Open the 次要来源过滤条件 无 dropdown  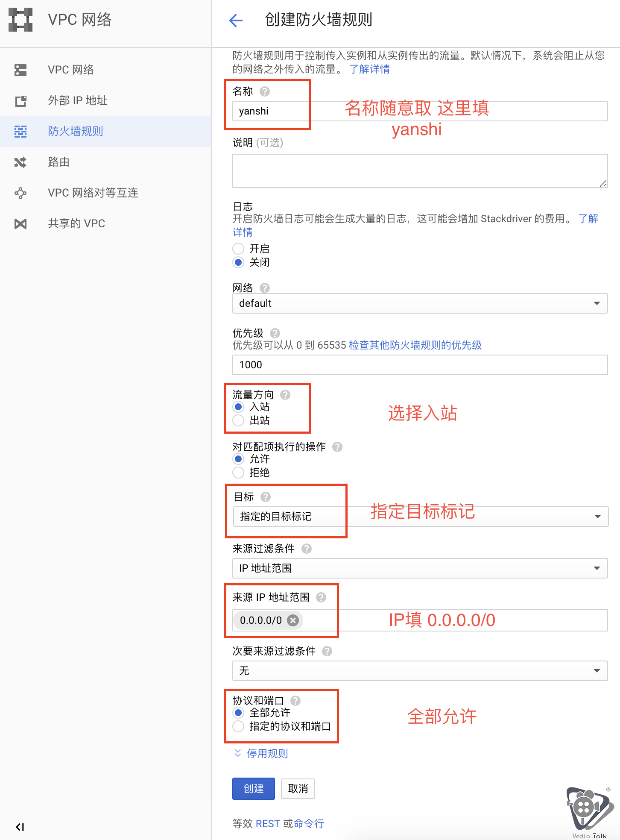click(420, 670)
